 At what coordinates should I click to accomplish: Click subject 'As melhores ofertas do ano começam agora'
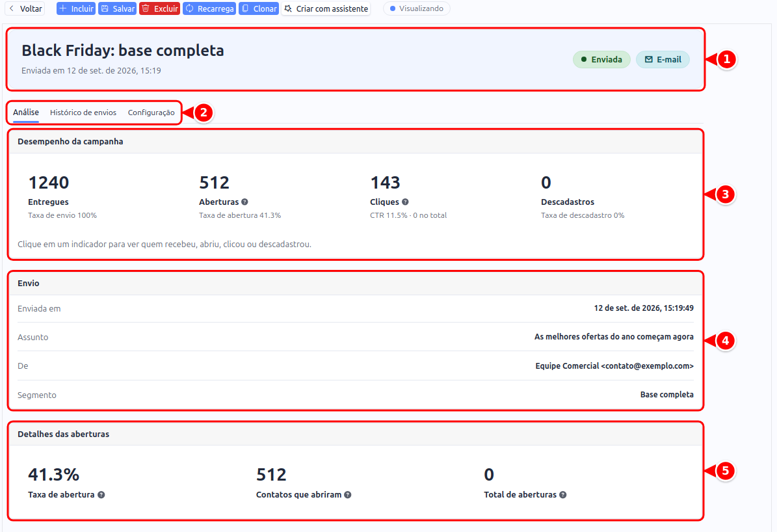[x=614, y=337]
